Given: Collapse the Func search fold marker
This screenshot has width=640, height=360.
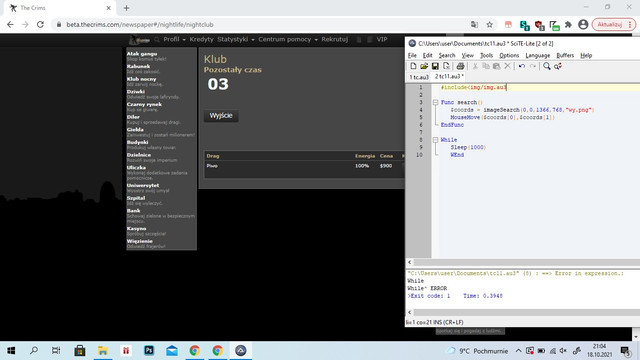Looking at the screenshot, I should 435,102.
